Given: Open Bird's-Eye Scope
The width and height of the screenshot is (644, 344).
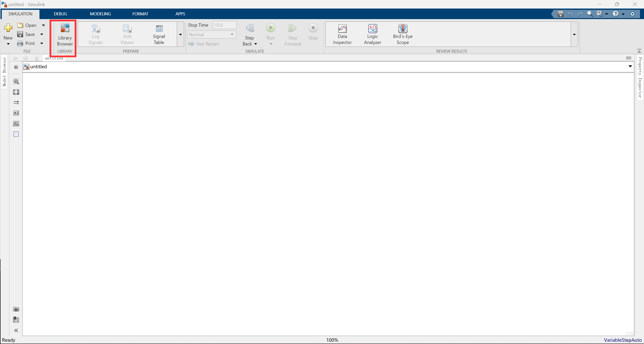Looking at the screenshot, I should 402,34.
